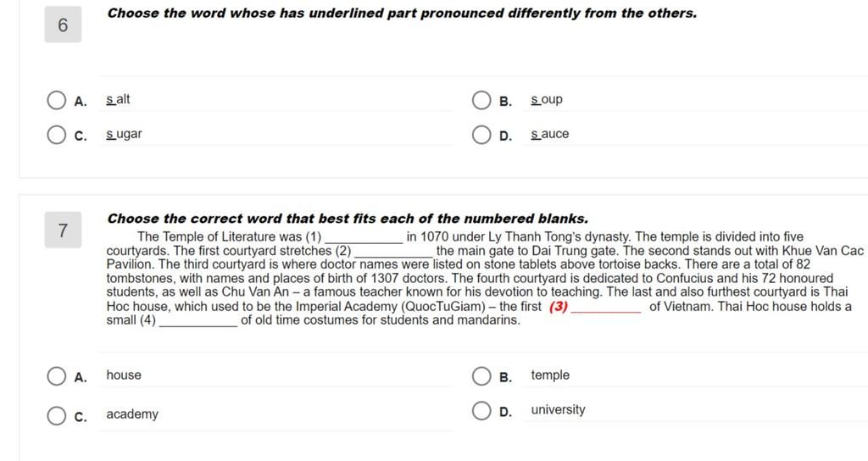868x461 pixels.
Task: Click the answer text 'academy'
Action: (x=132, y=414)
